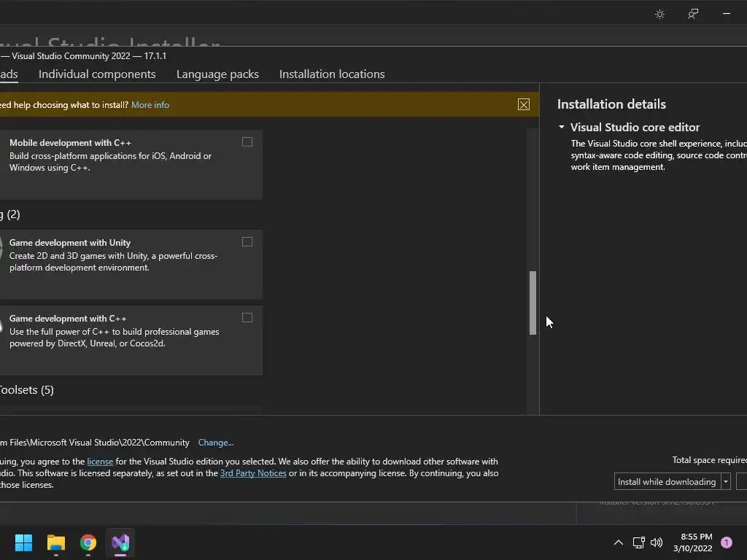Screen dimensions: 747x560
Task: Select the Mobile development with C++ card title
Action: pyautogui.click(x=70, y=143)
